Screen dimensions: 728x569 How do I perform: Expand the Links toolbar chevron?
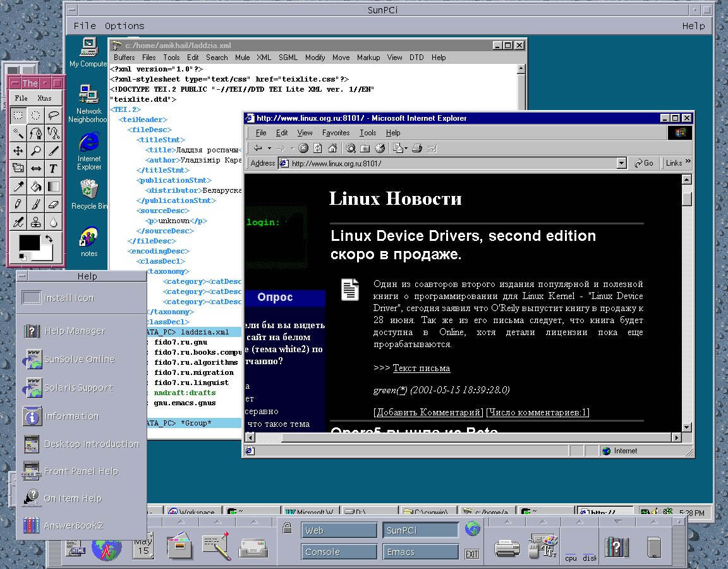[x=688, y=162]
